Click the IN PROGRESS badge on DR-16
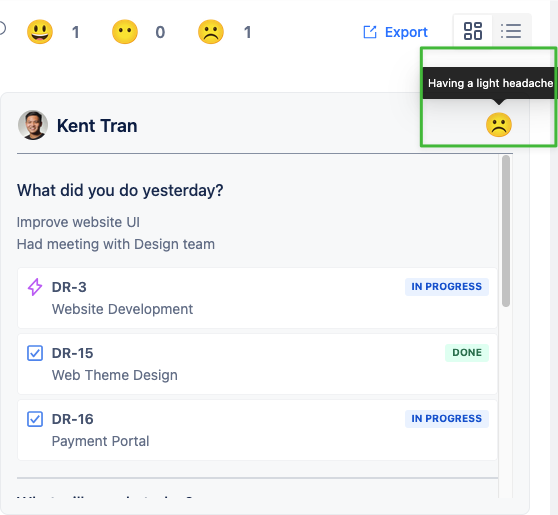The width and height of the screenshot is (558, 515). (x=447, y=419)
